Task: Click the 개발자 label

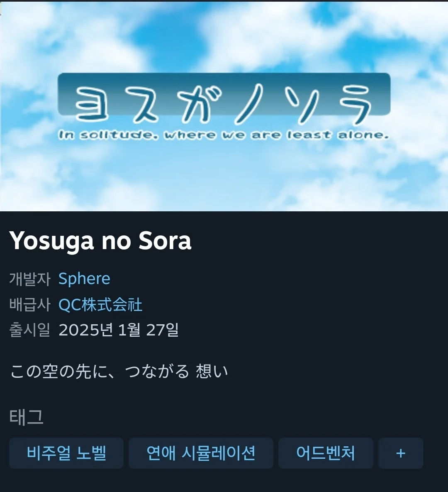Action: point(30,279)
